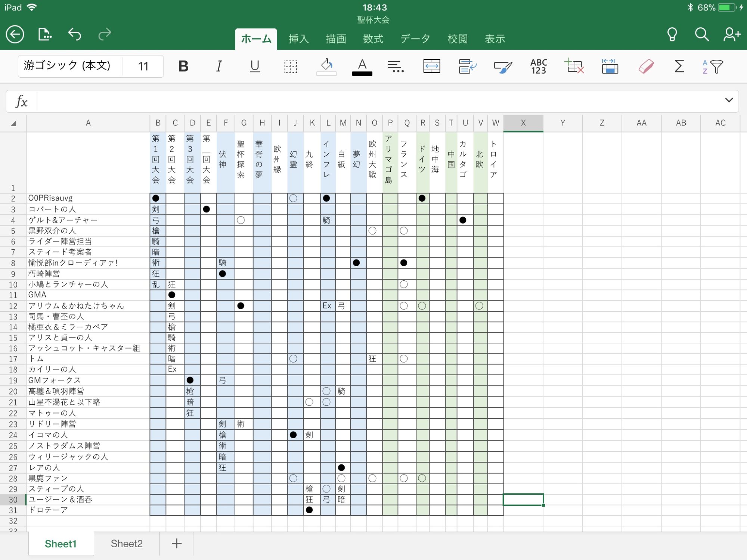Switch to Sheet2 tab

tap(127, 544)
